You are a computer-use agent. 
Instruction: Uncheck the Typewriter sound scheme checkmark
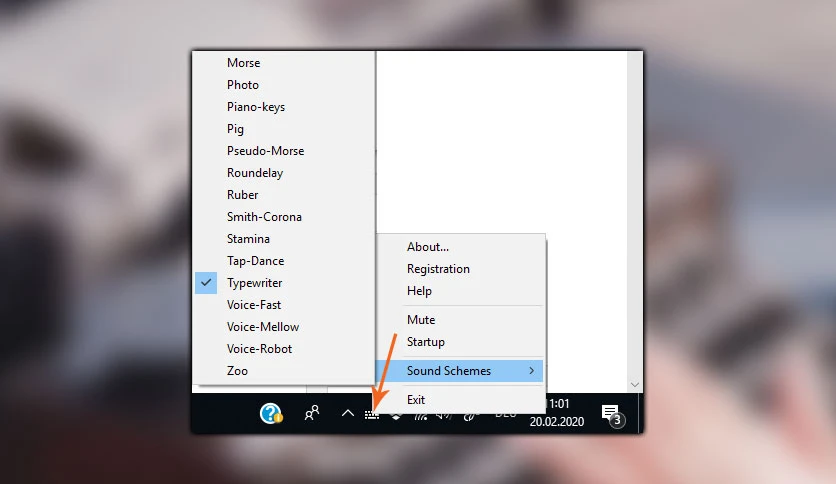(x=206, y=283)
